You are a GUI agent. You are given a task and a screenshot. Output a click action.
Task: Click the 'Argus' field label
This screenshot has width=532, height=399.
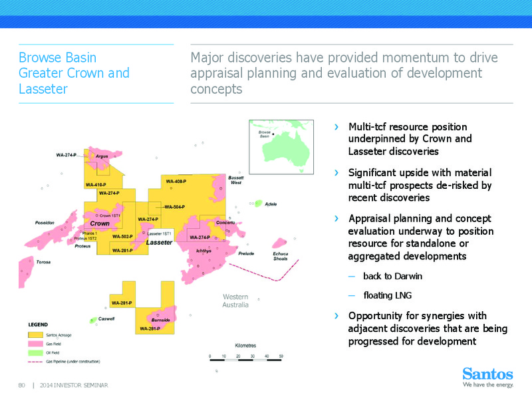(x=102, y=156)
